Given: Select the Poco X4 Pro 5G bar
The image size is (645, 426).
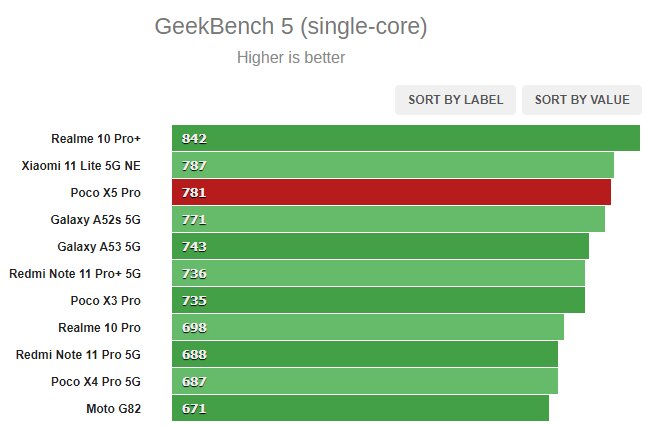Looking at the screenshot, I should click(365, 381).
